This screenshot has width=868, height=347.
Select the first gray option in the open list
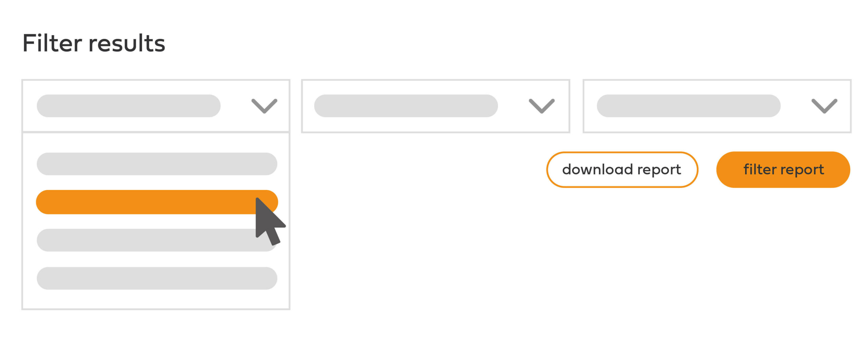click(157, 164)
